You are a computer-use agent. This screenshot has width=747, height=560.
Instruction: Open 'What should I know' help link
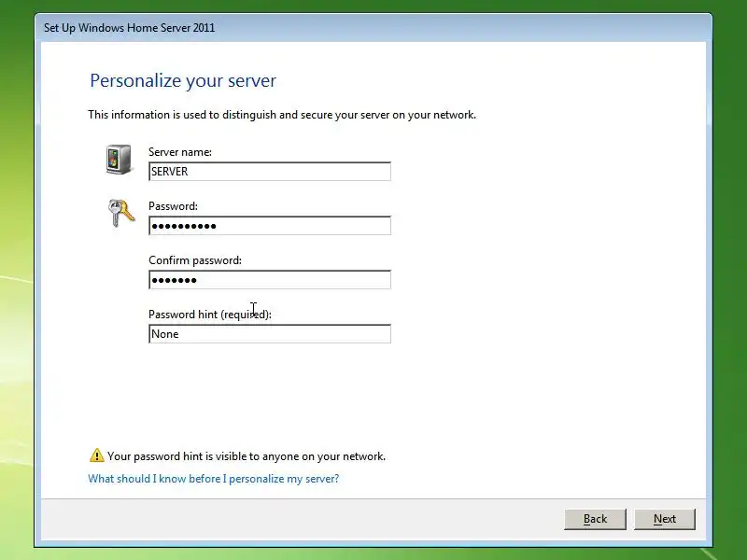pos(214,479)
